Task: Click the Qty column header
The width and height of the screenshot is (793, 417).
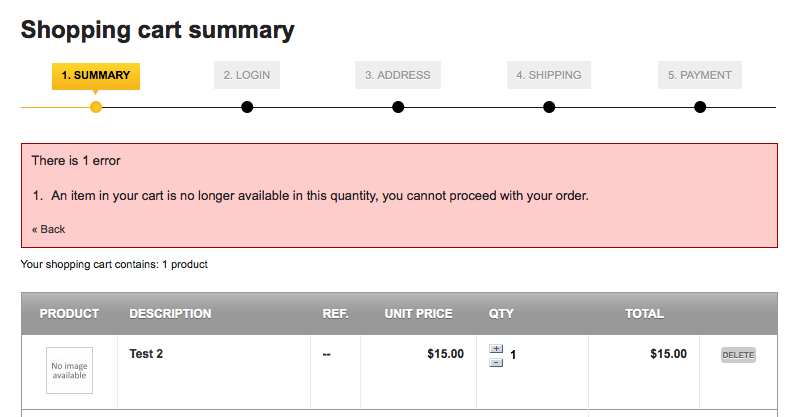Action: (501, 314)
